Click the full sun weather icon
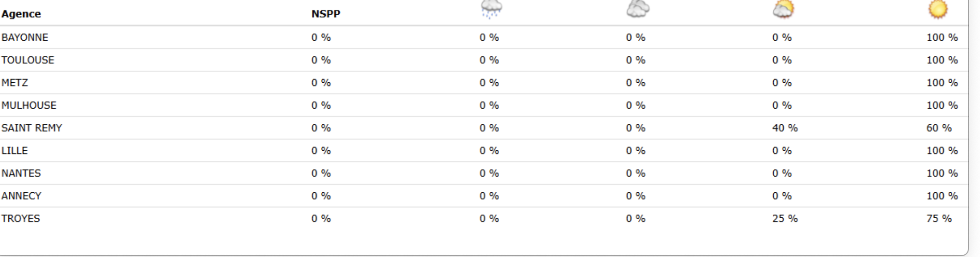The width and height of the screenshot is (980, 257). (938, 9)
